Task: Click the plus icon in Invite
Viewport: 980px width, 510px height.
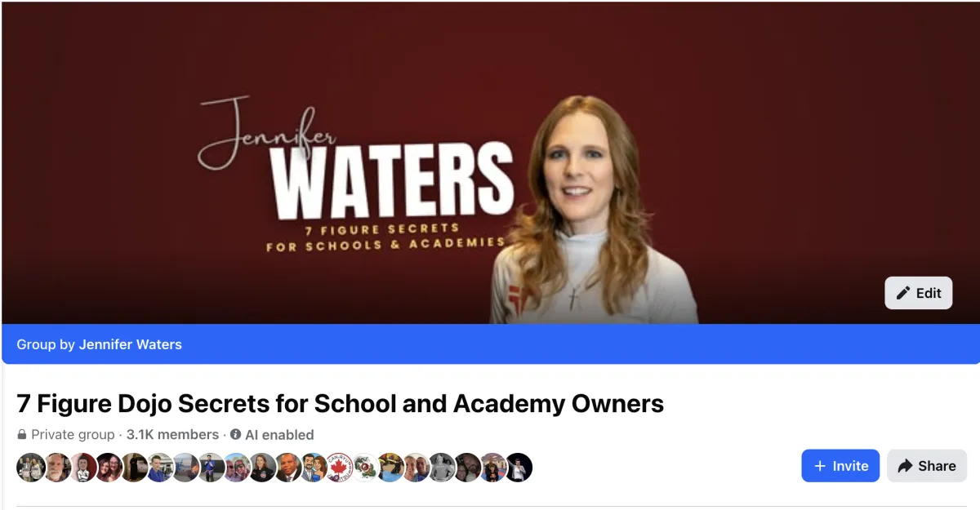Action: pyautogui.click(x=820, y=466)
